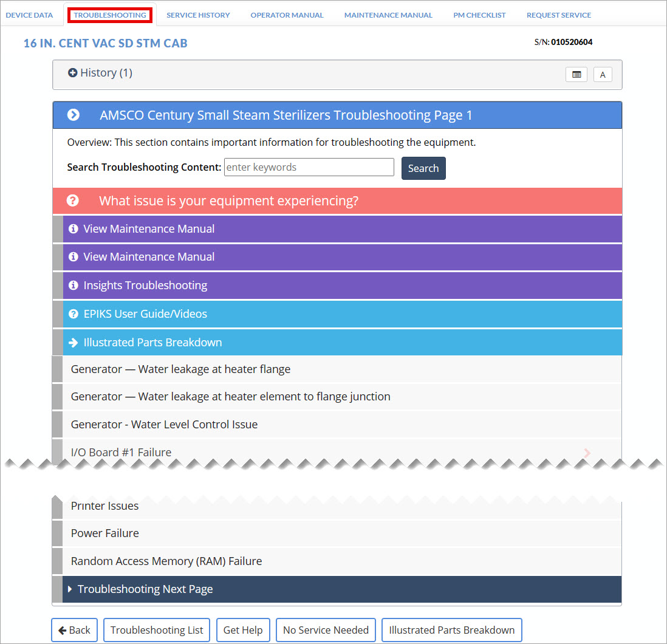This screenshot has width=667, height=644.
Task: Click triangle icon beside Troubleshooting Next Page
Action: click(70, 589)
